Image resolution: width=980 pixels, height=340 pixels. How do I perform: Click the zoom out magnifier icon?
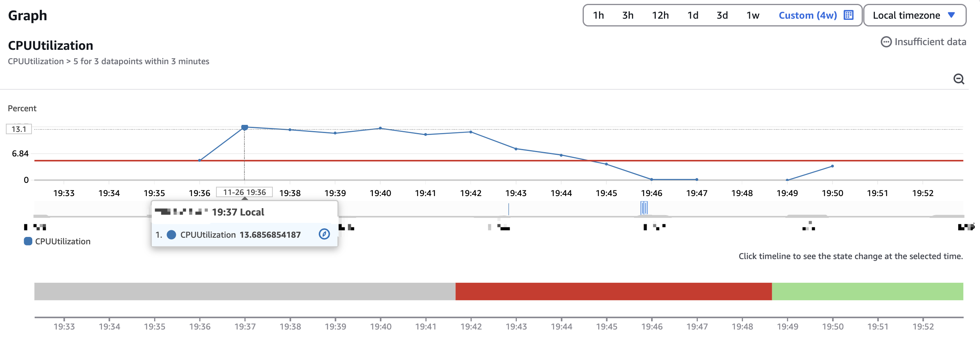959,79
